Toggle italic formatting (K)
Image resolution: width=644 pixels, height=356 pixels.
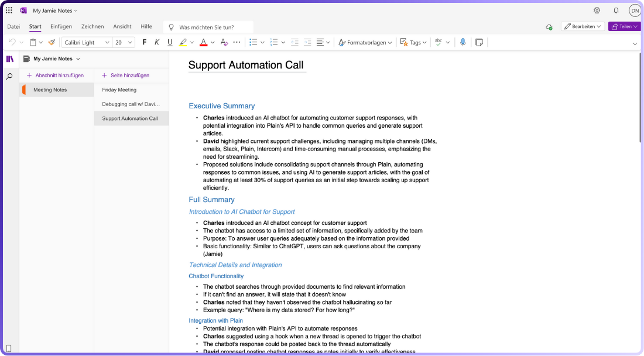(x=157, y=42)
